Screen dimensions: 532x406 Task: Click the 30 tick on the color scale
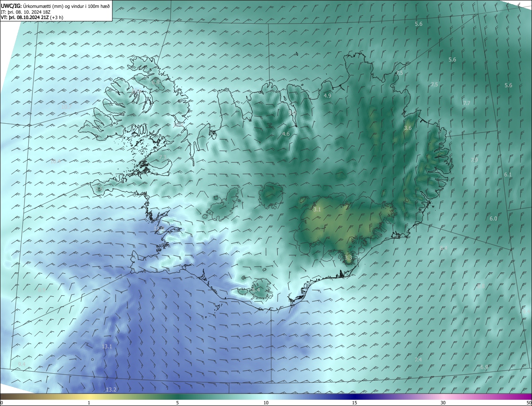pos(443,403)
